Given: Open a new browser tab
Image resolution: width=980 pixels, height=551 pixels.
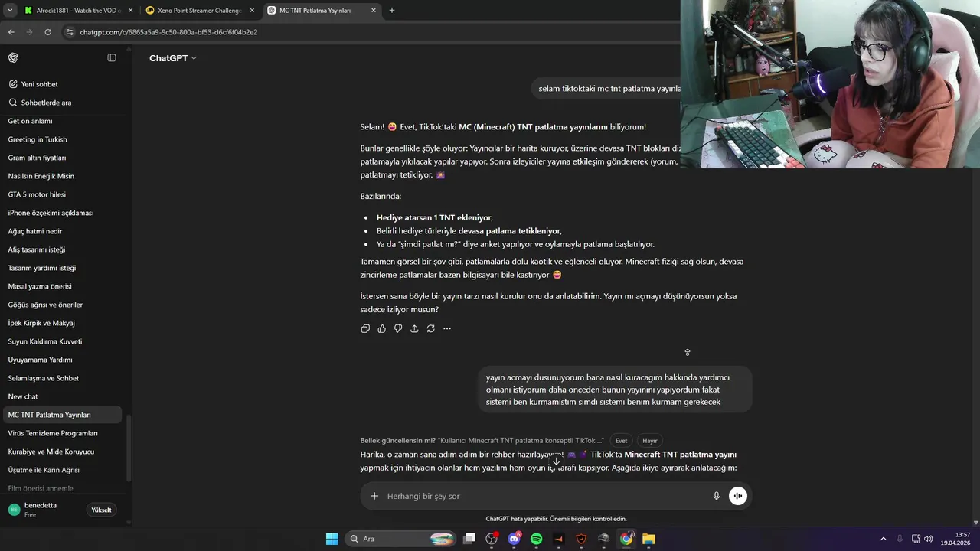Looking at the screenshot, I should click(x=392, y=11).
